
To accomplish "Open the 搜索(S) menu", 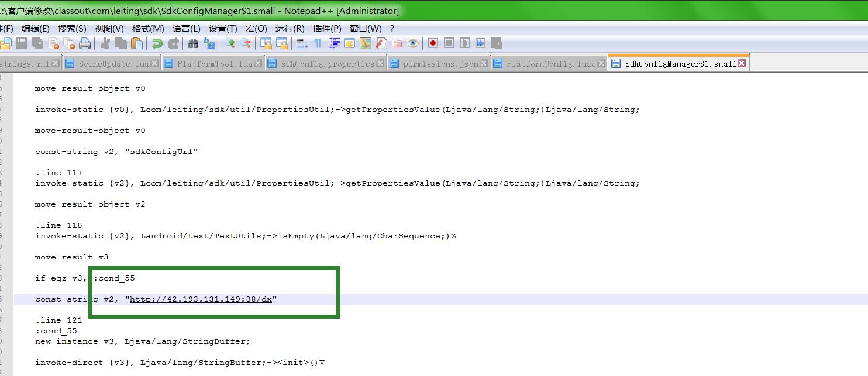I will tap(72, 28).
